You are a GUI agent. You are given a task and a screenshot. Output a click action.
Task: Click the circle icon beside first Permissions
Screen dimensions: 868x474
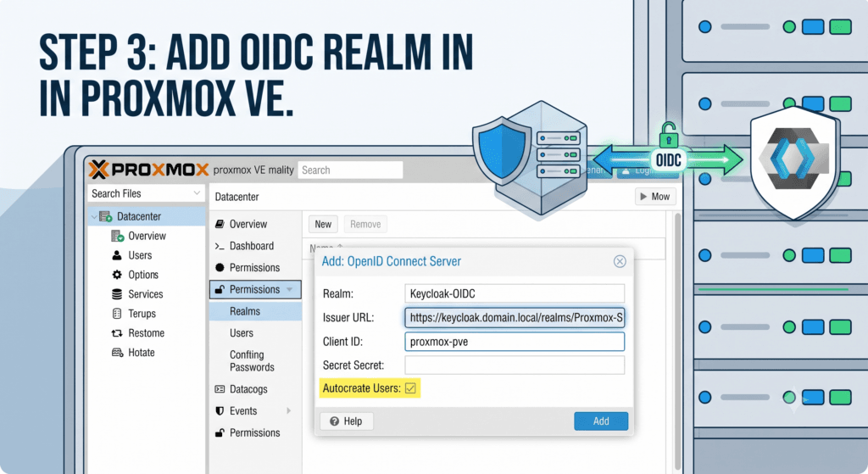pyautogui.click(x=220, y=267)
